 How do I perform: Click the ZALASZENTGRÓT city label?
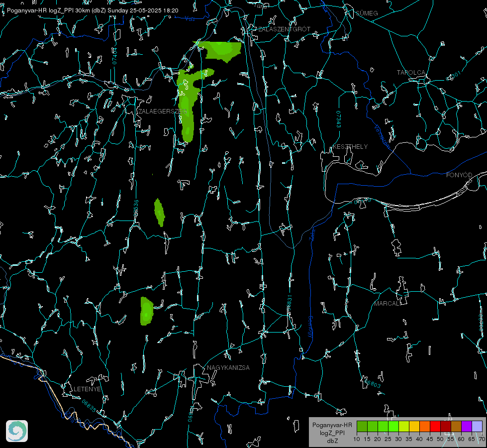coord(284,29)
